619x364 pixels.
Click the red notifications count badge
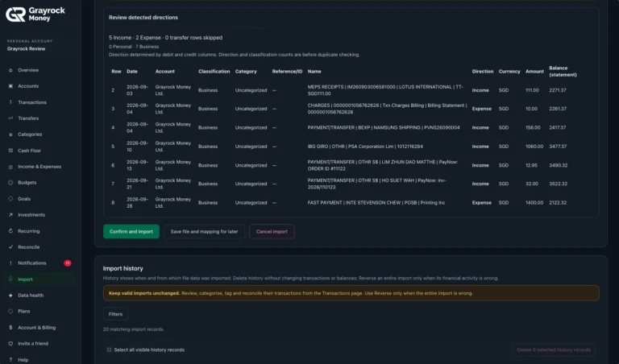pos(68,263)
